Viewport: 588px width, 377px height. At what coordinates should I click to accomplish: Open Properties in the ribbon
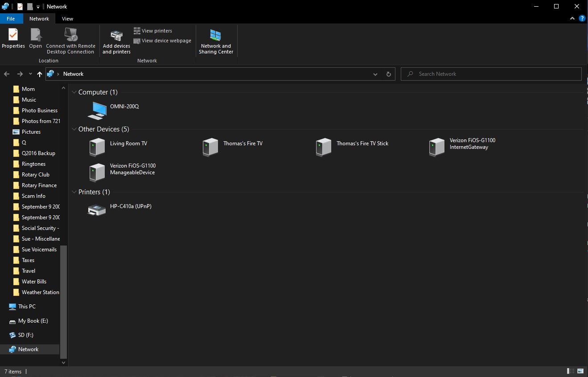click(13, 38)
